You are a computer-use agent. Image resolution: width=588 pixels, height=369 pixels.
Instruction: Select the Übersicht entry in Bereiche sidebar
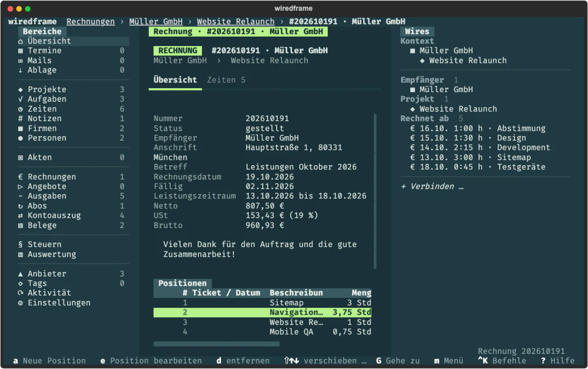tap(73, 41)
